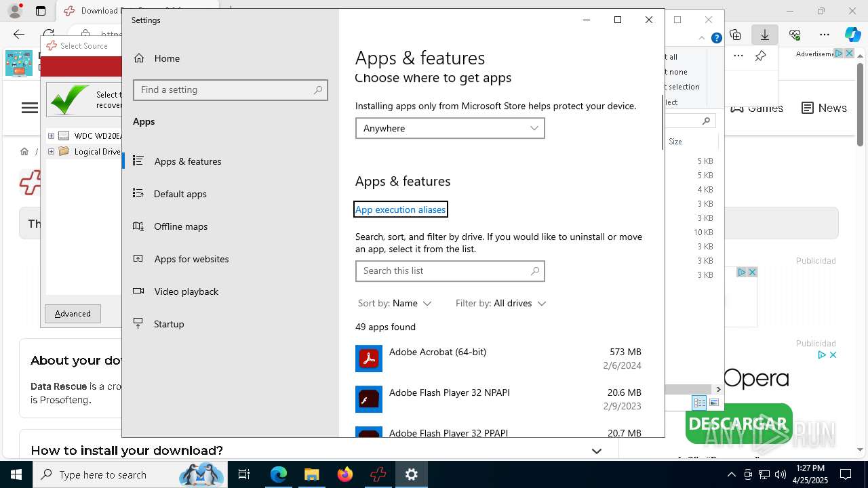Click search magnifier in Find a setting
The width and height of the screenshot is (868, 488).
(318, 90)
